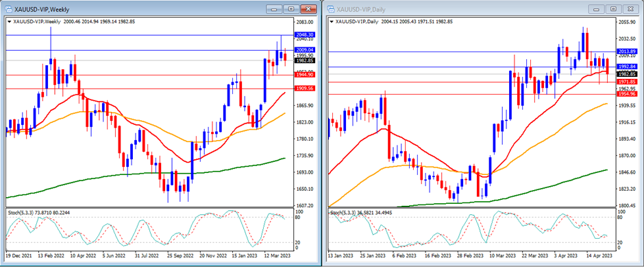Select the 1909.56 red support price label

pos(305,89)
